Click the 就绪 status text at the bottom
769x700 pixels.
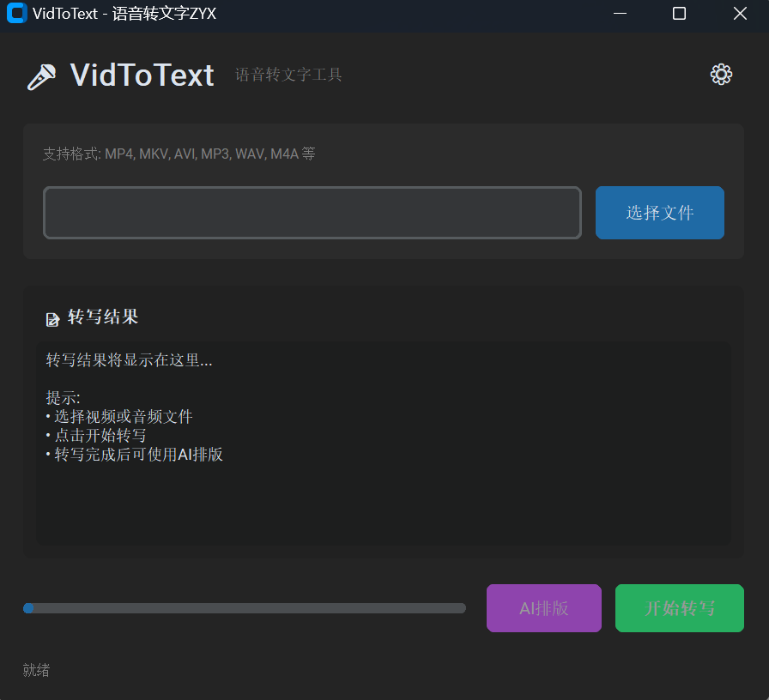(35, 670)
